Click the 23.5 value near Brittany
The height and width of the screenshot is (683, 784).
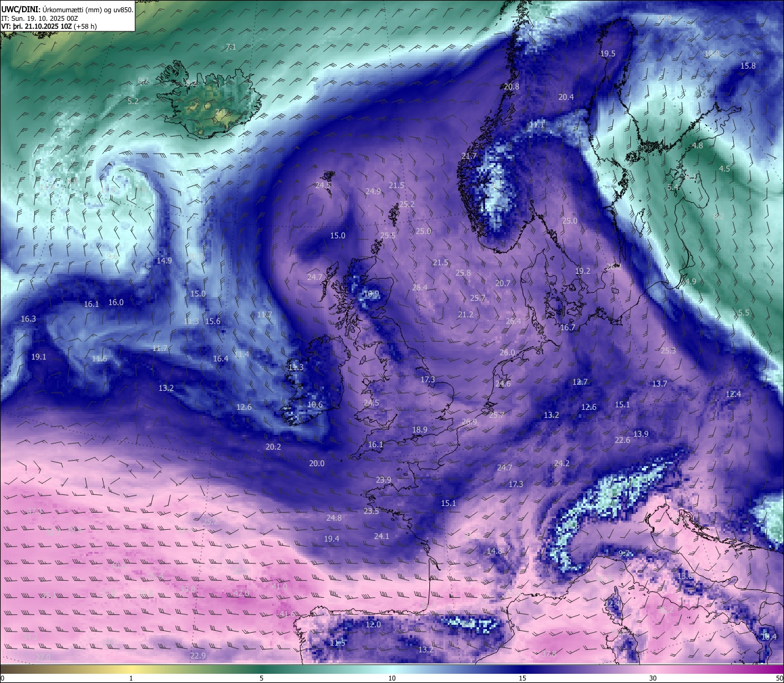click(371, 511)
